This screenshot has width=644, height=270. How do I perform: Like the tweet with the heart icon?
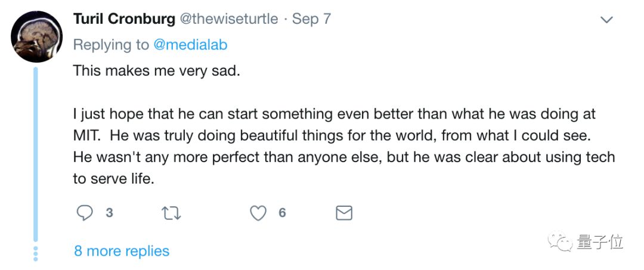point(258,213)
